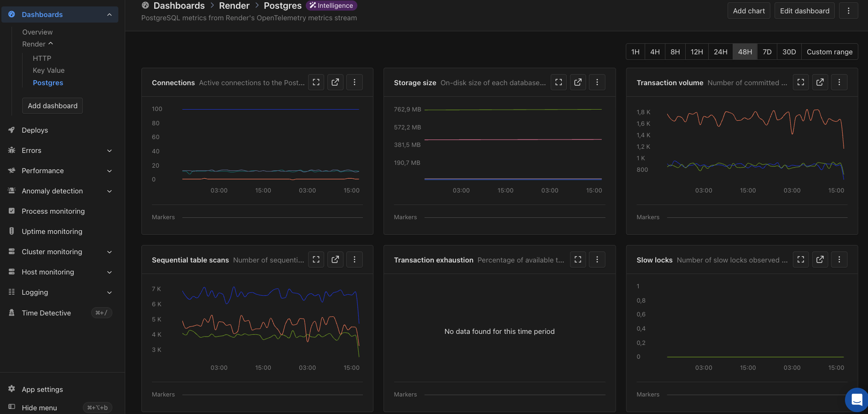Select the 30D time range
Screen dimensions: 868x414
[x=789, y=52]
